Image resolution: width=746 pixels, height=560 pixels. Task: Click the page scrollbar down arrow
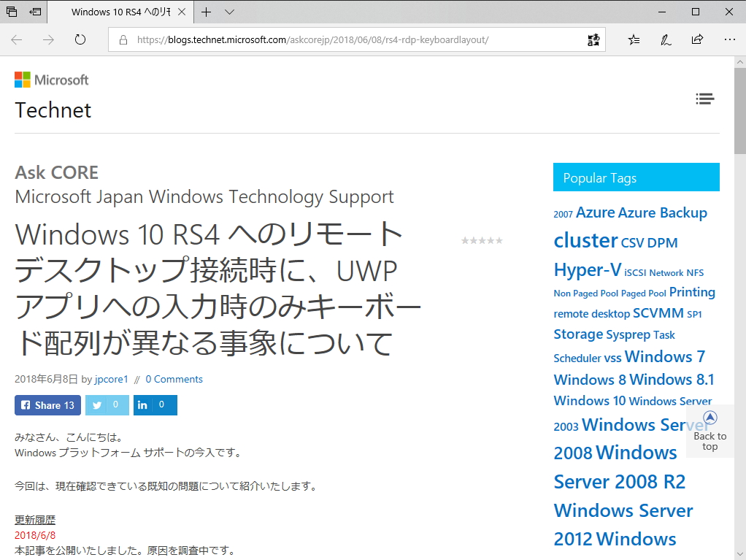(740, 554)
